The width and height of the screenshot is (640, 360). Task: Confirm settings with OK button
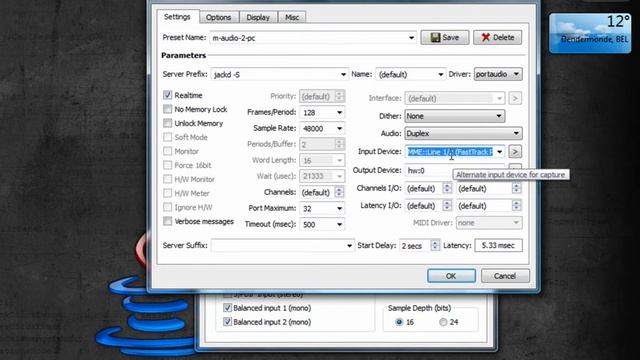point(451,276)
